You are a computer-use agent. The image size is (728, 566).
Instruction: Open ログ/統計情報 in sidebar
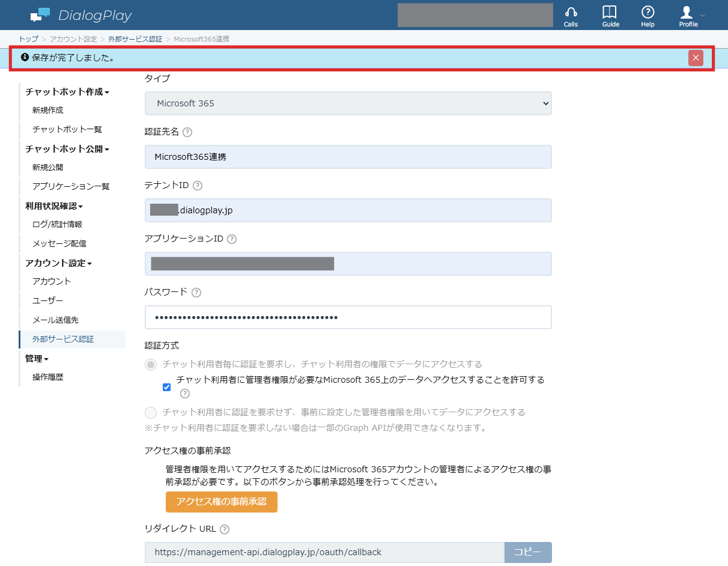57,225
